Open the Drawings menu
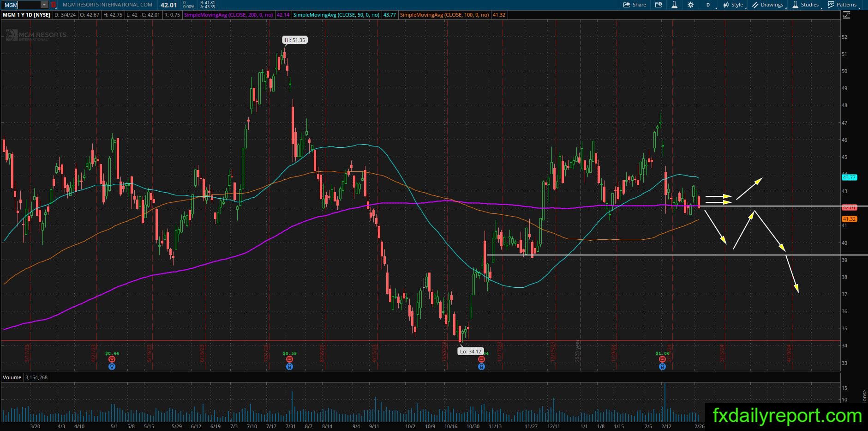The height and width of the screenshot is (431, 868). pos(768,5)
